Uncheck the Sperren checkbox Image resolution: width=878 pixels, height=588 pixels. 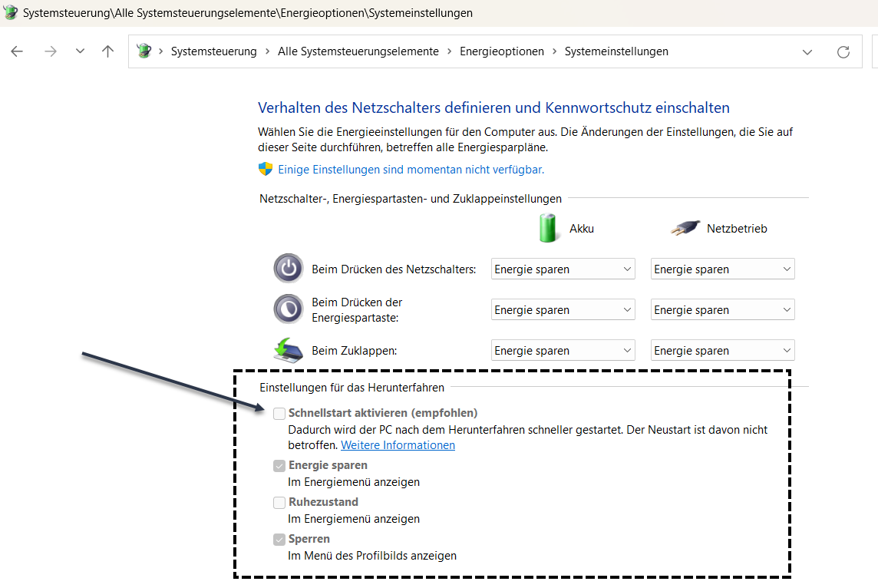[279, 540]
